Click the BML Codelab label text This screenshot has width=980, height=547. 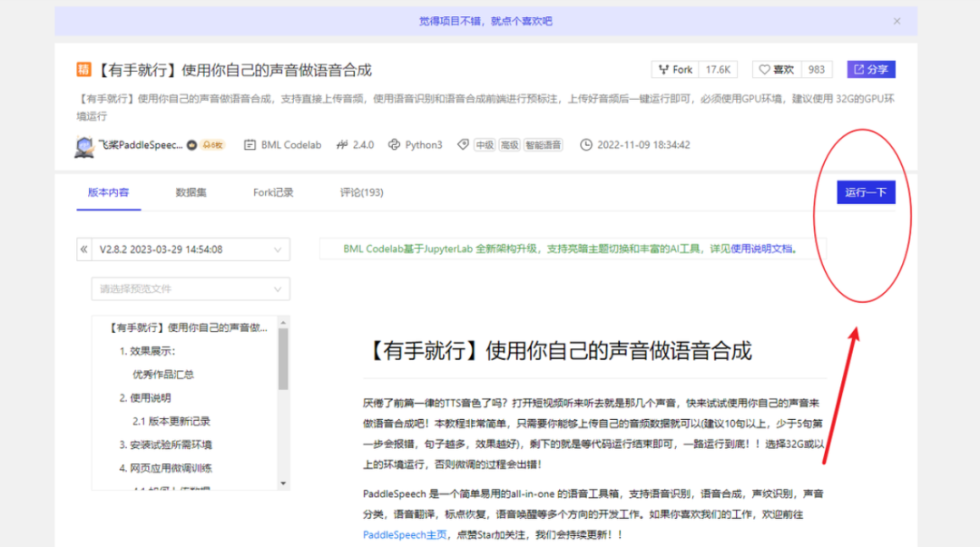point(291,145)
